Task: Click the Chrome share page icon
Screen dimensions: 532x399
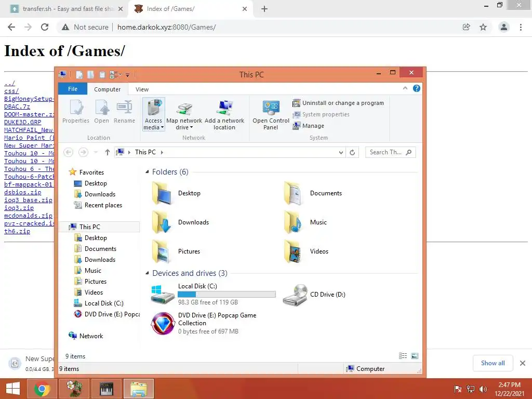Action: pyautogui.click(x=467, y=27)
